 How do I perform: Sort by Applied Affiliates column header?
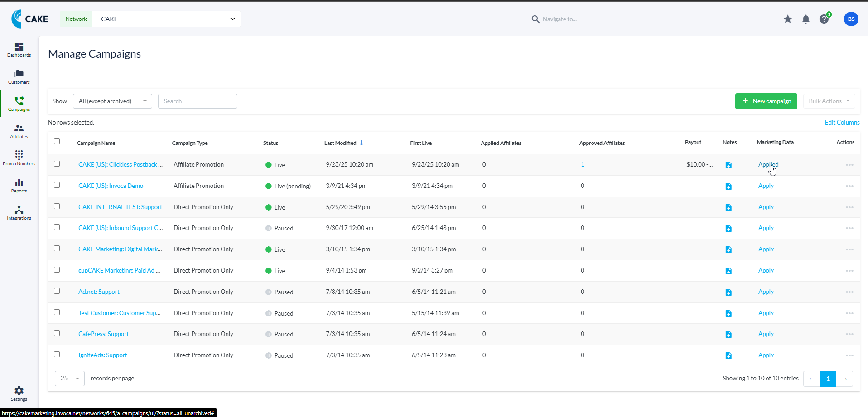[x=501, y=143]
